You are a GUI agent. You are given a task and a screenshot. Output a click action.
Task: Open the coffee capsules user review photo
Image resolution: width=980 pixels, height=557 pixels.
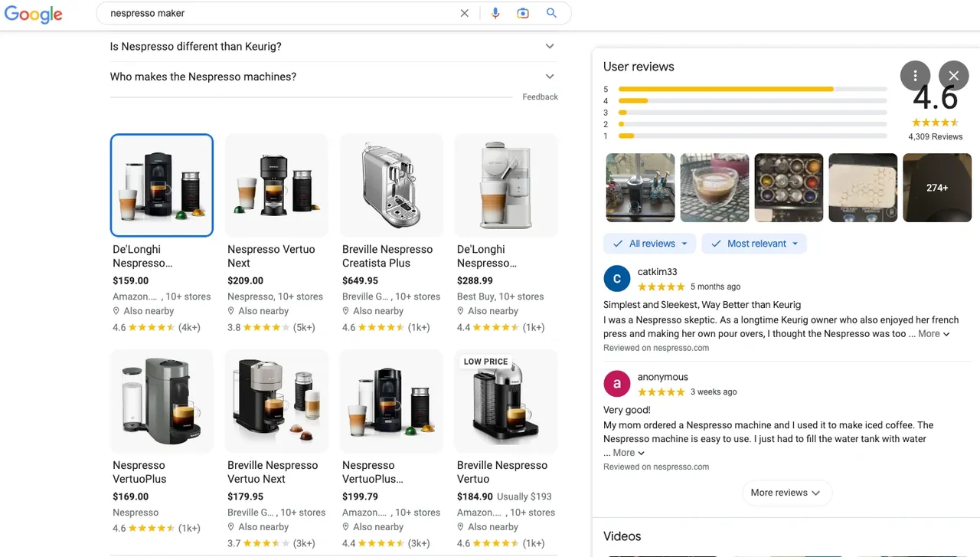[x=789, y=188]
